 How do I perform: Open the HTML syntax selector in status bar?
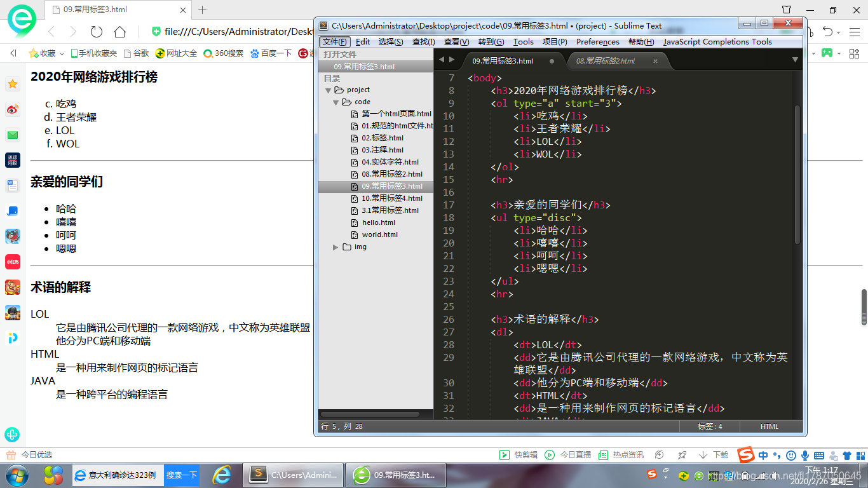click(770, 426)
